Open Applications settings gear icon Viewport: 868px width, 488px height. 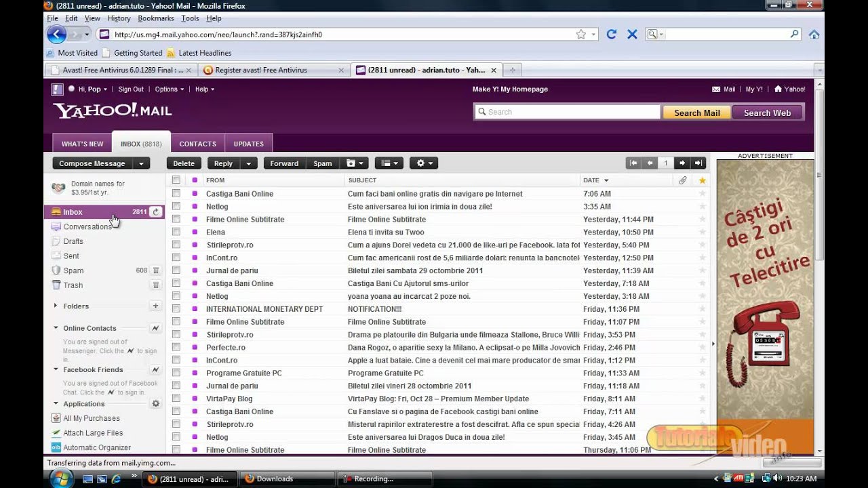pyautogui.click(x=155, y=404)
